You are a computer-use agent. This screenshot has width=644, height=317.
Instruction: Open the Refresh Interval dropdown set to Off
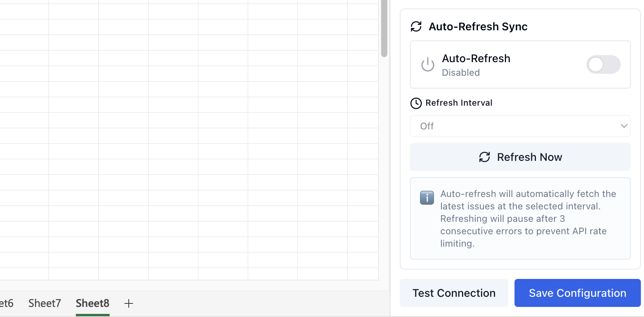(520, 126)
